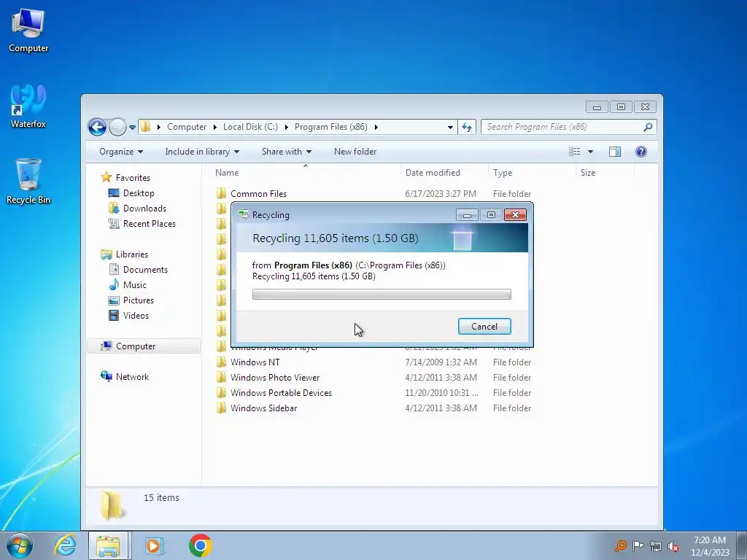The height and width of the screenshot is (560, 747).
Task: Launch Windows Media Player from taskbar
Action: 153,545
